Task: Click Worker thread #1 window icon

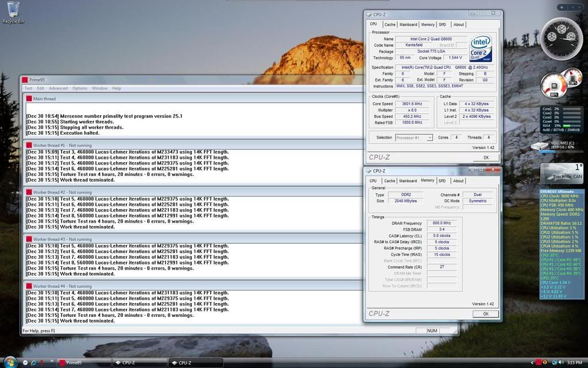Action: click(x=29, y=145)
